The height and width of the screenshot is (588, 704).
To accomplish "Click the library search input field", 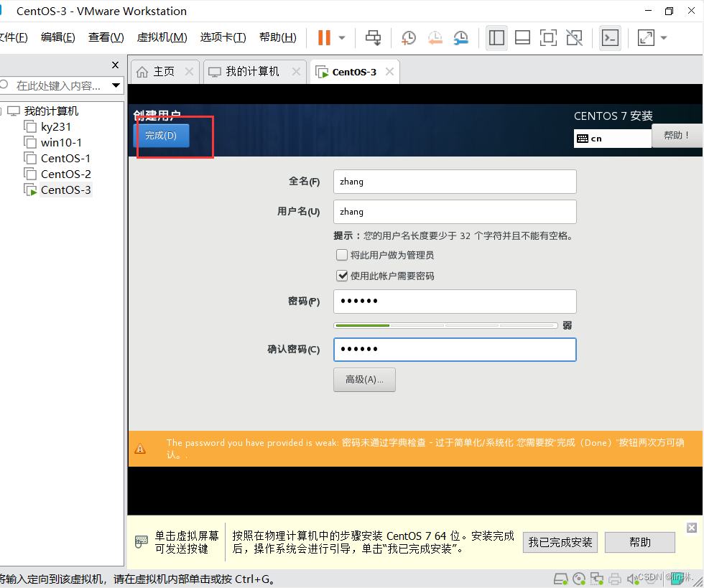I will [57, 85].
